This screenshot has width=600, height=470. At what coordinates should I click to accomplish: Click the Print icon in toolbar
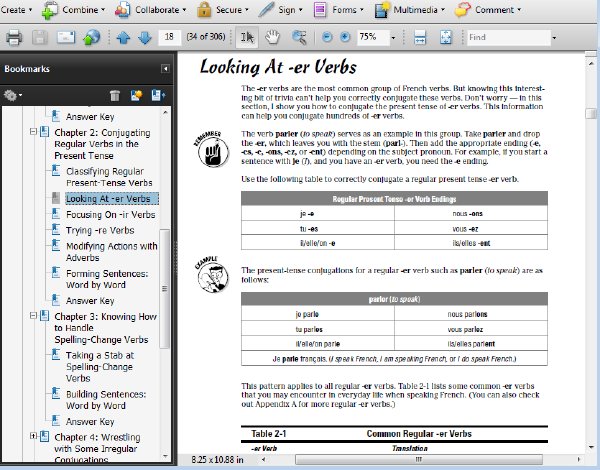pyautogui.click(x=14, y=37)
